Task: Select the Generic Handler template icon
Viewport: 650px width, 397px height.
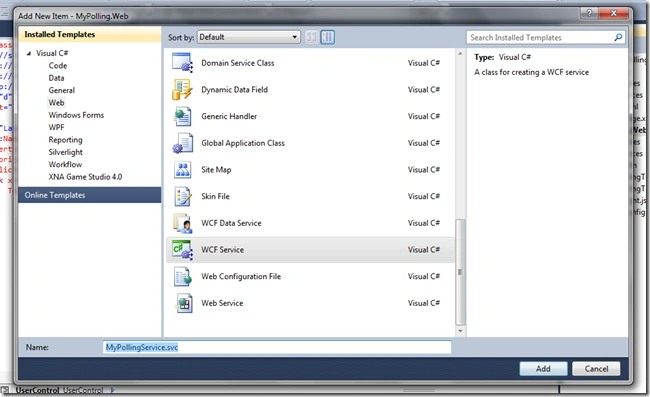Action: click(182, 116)
